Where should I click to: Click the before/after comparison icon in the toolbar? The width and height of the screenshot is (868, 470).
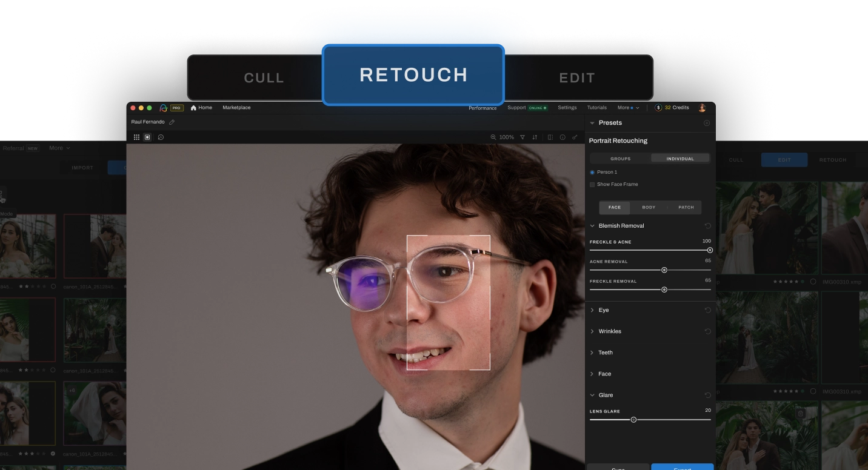[550, 137]
